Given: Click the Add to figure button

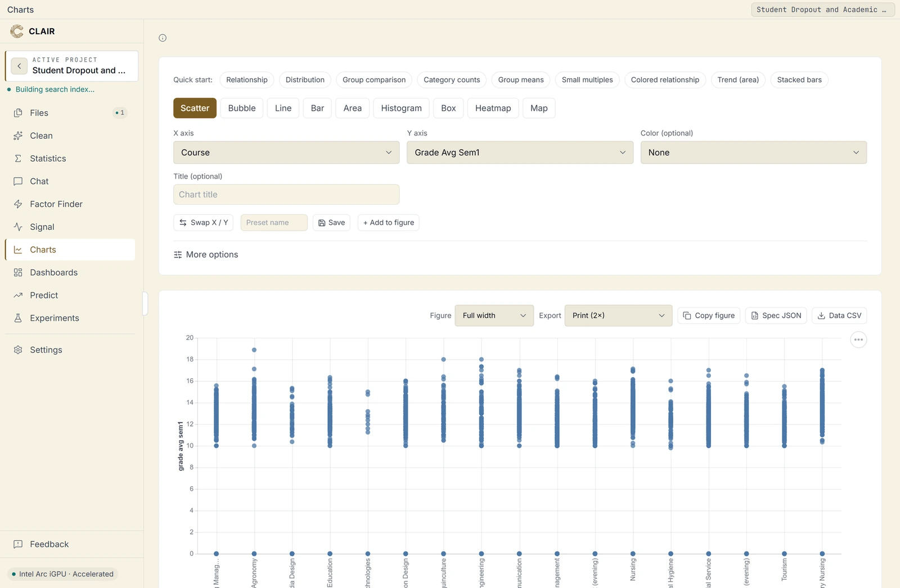Looking at the screenshot, I should 388,223.
